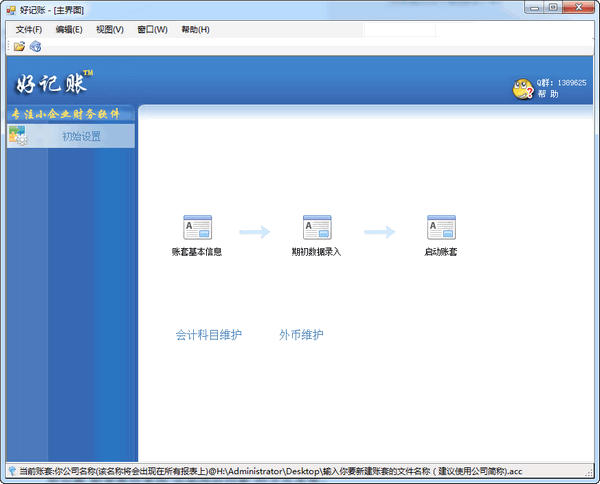Click the 专注小企业财务软件 banner

pyautogui.click(x=65, y=114)
